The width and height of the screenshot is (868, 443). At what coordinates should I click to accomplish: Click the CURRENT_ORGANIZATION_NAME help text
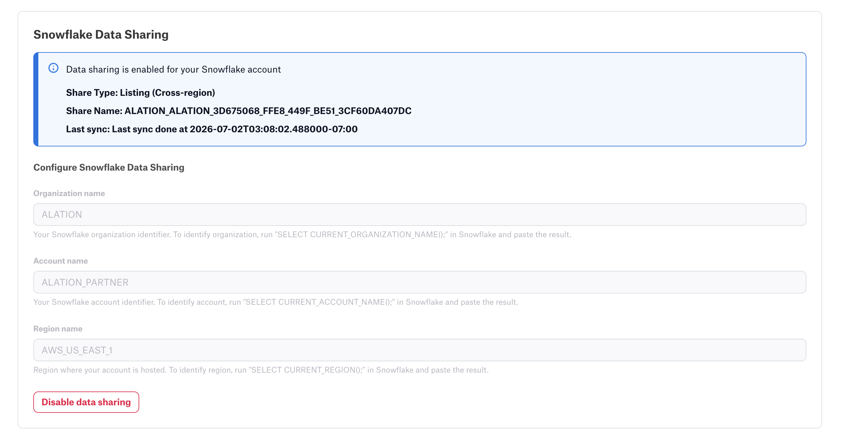pos(302,234)
